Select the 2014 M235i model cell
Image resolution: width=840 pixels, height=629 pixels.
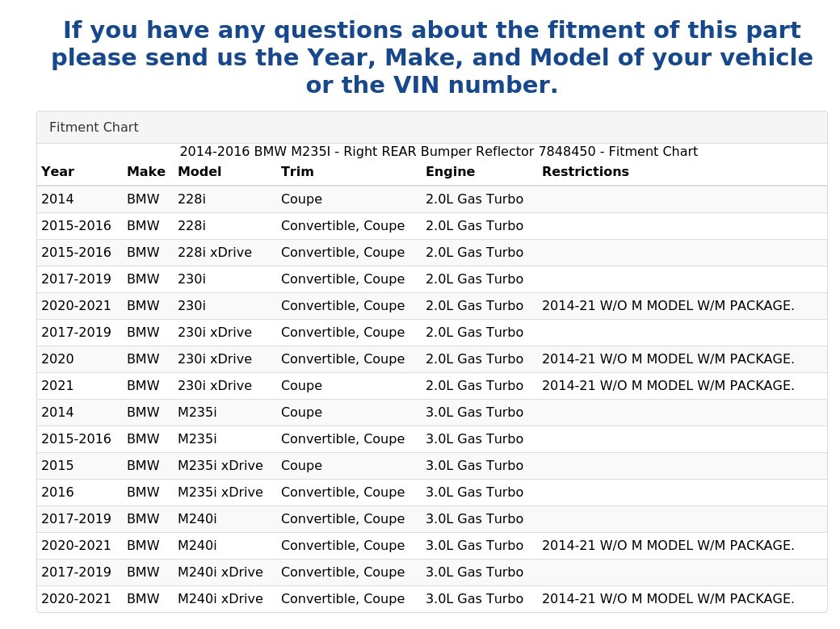point(197,413)
